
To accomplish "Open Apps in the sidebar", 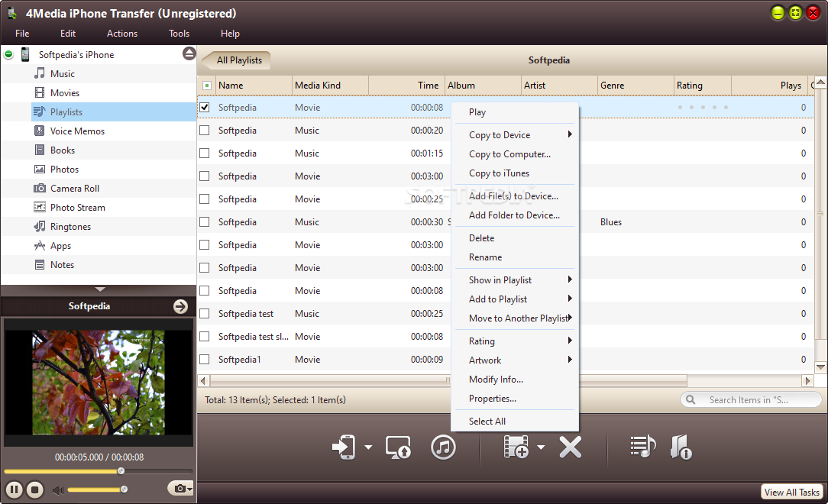I will tap(60, 246).
